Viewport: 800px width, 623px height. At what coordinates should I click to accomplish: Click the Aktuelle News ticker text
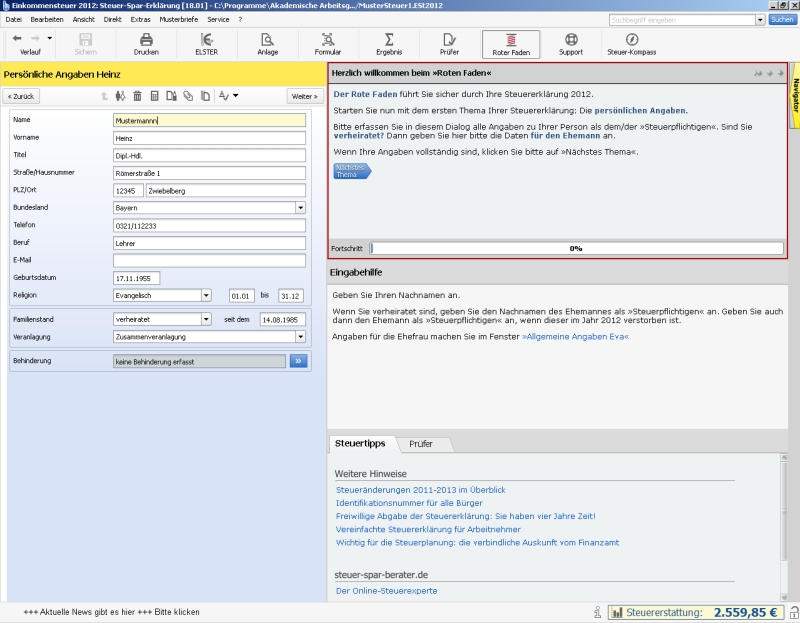(x=111, y=612)
